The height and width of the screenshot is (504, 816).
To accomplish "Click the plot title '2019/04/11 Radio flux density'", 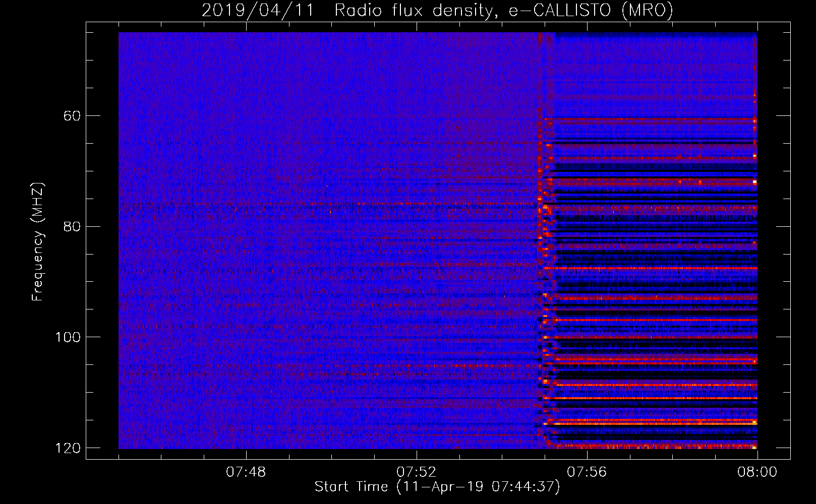I will pyautogui.click(x=438, y=10).
